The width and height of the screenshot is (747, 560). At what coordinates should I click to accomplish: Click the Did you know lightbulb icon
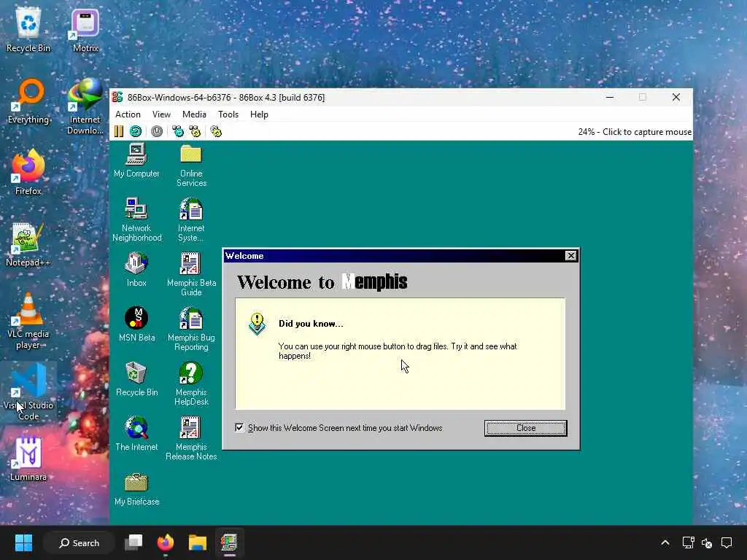[x=257, y=324]
